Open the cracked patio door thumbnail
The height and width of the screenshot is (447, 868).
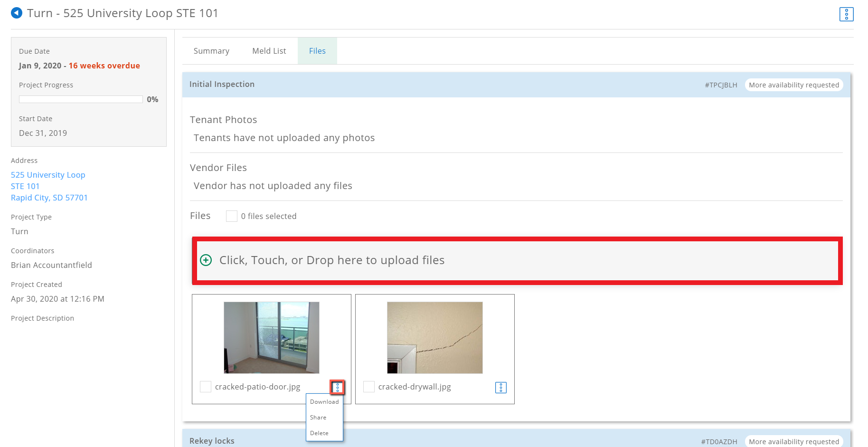click(272, 338)
